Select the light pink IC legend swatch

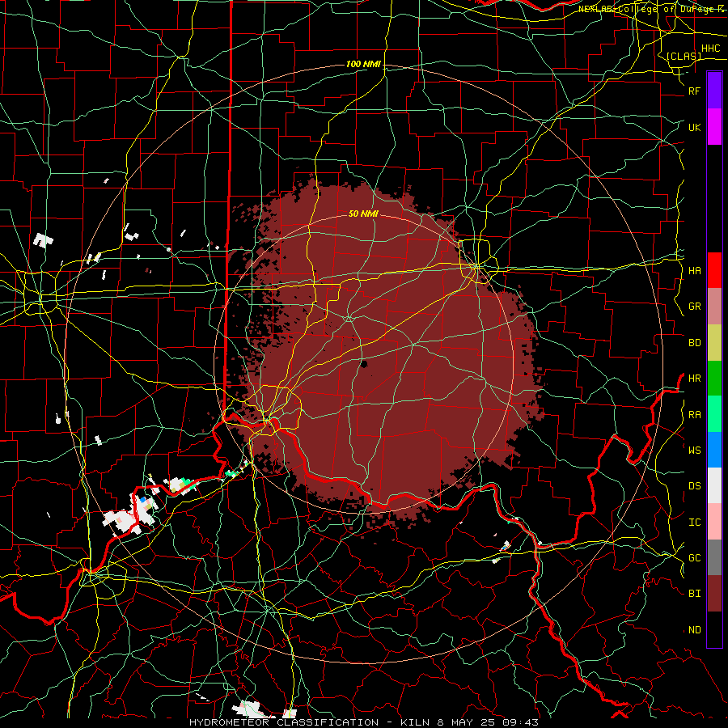click(714, 522)
